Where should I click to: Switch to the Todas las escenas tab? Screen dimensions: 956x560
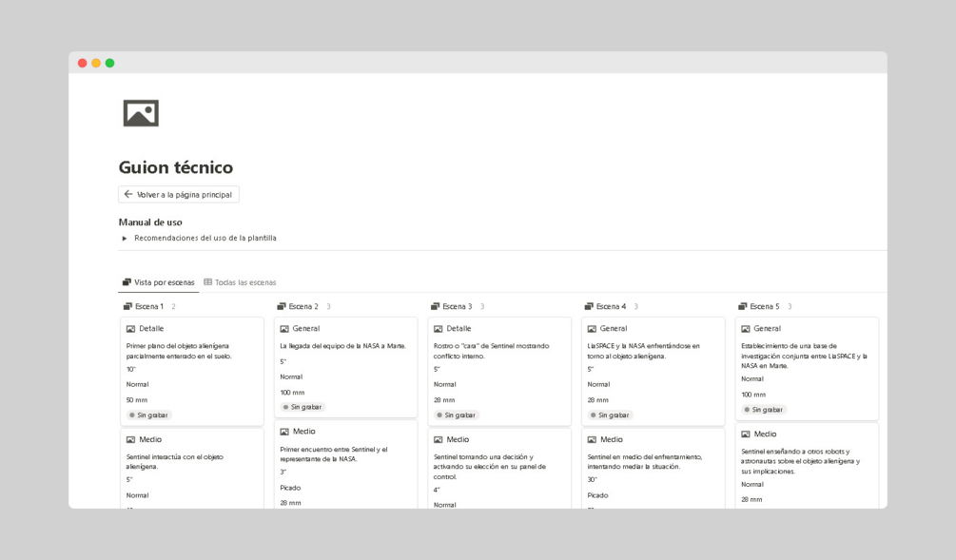pyautogui.click(x=244, y=282)
